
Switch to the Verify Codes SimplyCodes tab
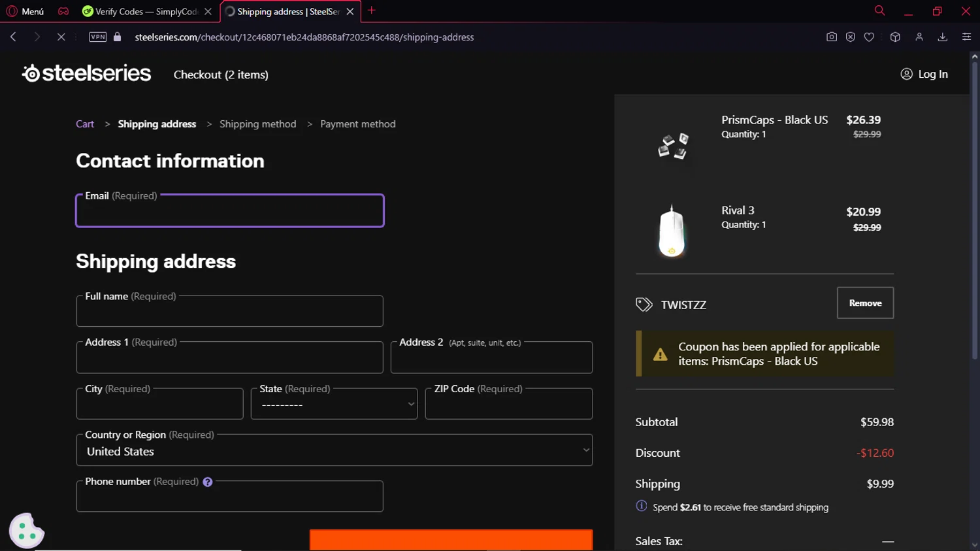point(146,11)
